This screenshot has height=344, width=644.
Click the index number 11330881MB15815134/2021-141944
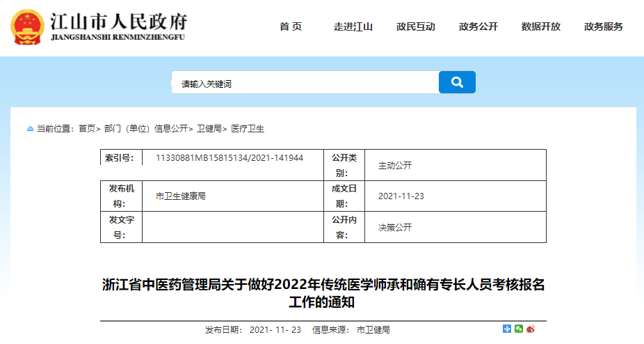coord(230,158)
